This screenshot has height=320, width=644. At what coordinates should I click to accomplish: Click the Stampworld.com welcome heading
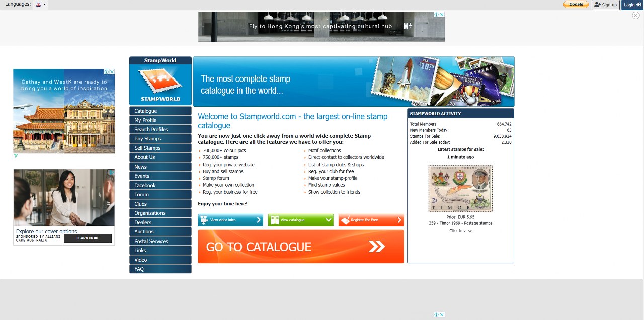(293, 121)
